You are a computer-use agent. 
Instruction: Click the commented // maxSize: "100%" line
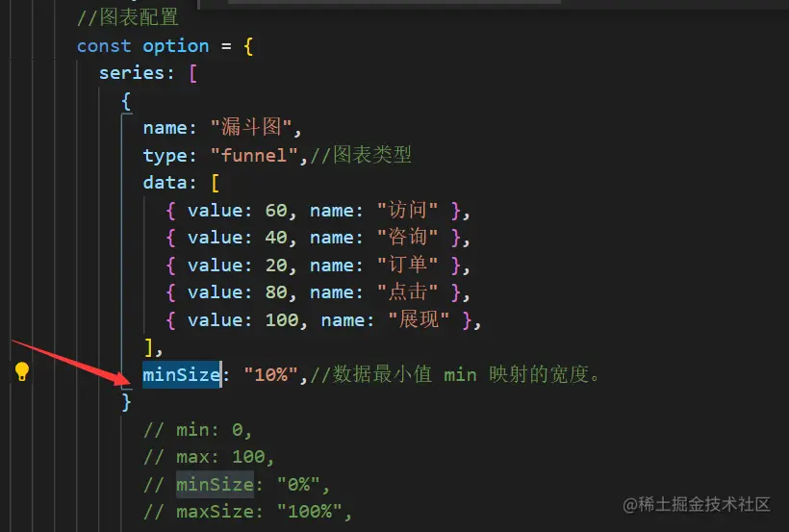tap(247, 512)
